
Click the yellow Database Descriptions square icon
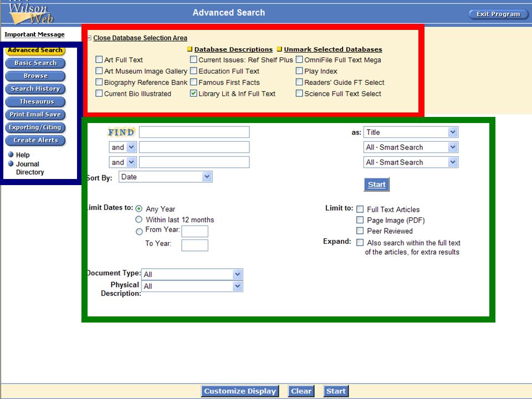(190, 49)
